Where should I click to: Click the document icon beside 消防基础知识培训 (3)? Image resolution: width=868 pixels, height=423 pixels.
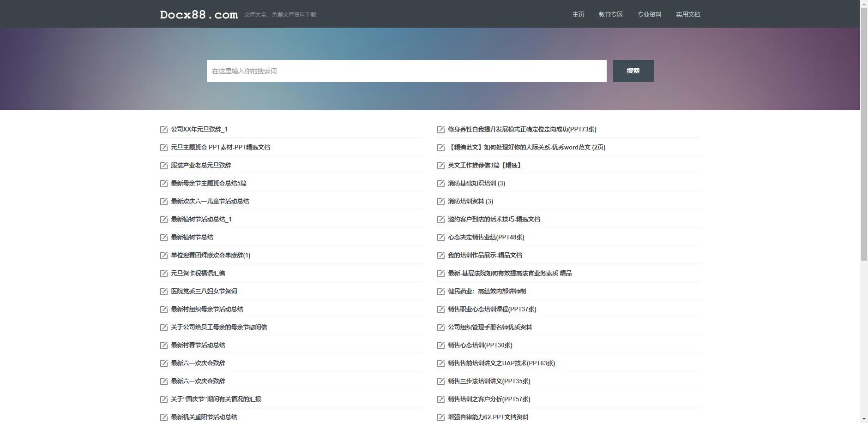[440, 183]
